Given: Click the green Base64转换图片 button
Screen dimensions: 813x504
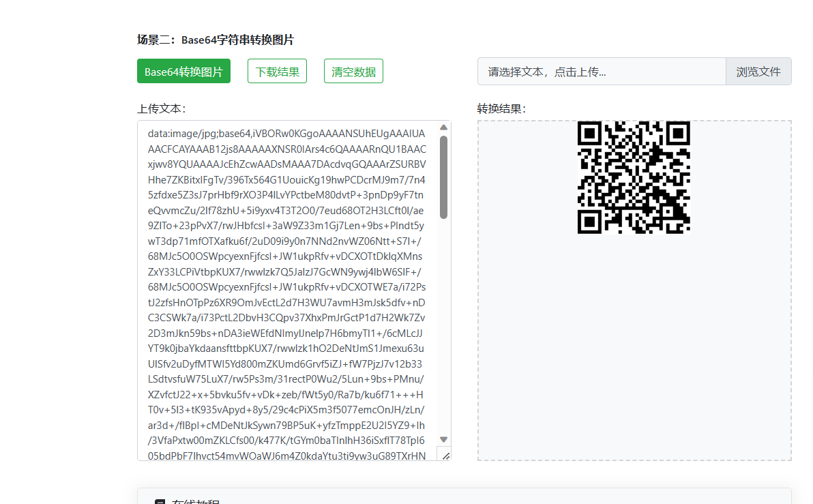Looking at the screenshot, I should tap(183, 72).
